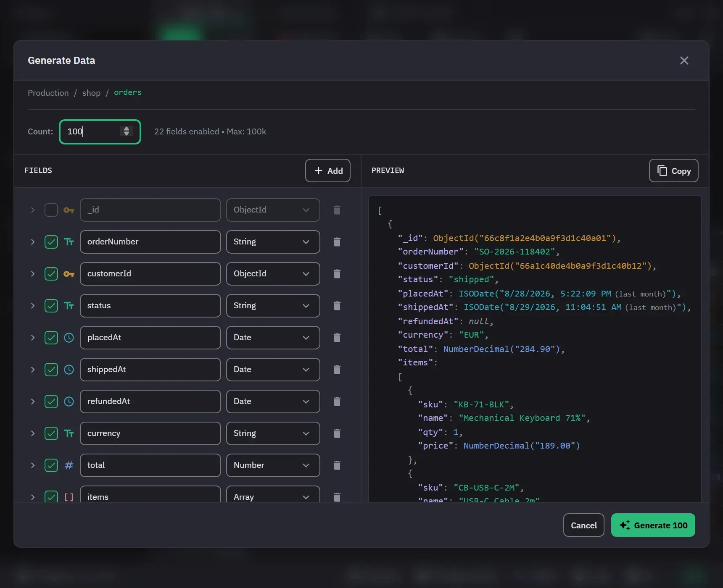The image size is (723, 588).
Task: Delete the items field with trash icon
Action: (x=337, y=497)
